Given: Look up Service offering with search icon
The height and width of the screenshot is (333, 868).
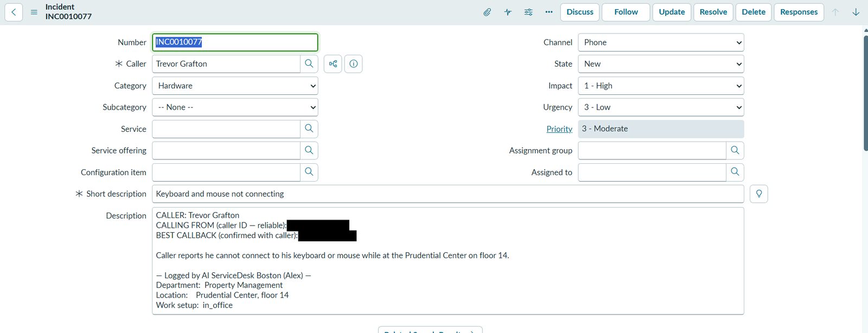Looking at the screenshot, I should coord(309,150).
